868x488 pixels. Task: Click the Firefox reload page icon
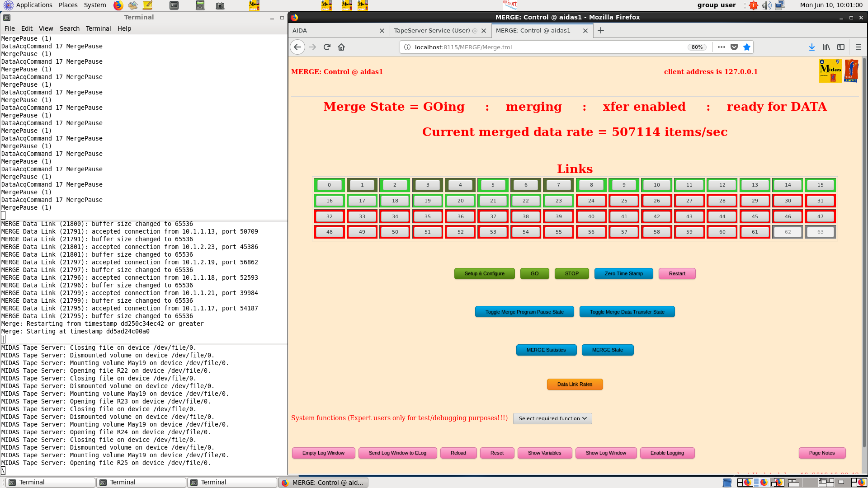(327, 47)
